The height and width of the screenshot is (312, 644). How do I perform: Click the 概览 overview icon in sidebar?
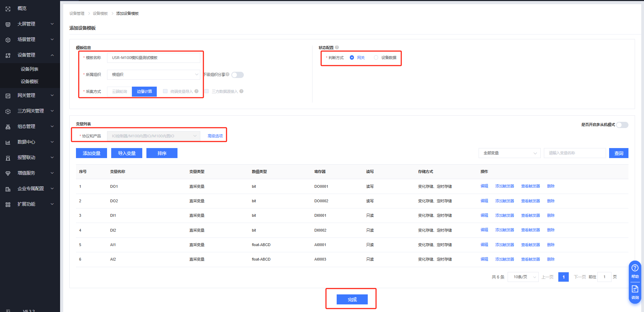[8, 9]
